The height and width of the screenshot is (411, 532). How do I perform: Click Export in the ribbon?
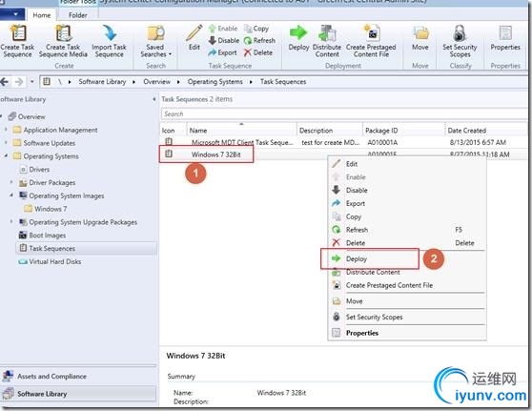(222, 52)
